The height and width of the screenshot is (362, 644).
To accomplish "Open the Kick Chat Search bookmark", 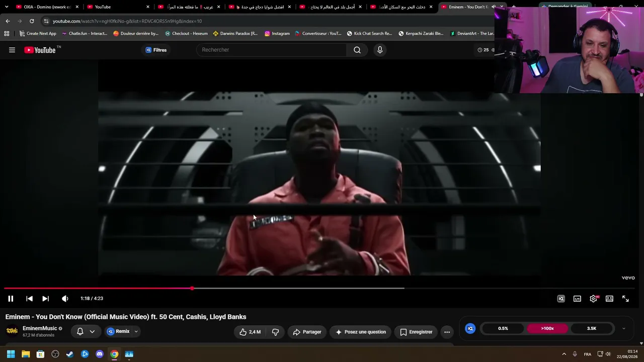I will click(x=369, y=34).
